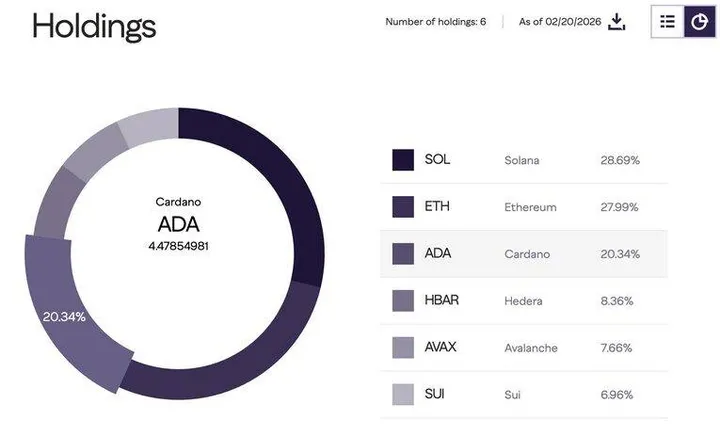The image size is (720, 424).
Task: Click the Holdings page heading
Action: [x=94, y=25]
